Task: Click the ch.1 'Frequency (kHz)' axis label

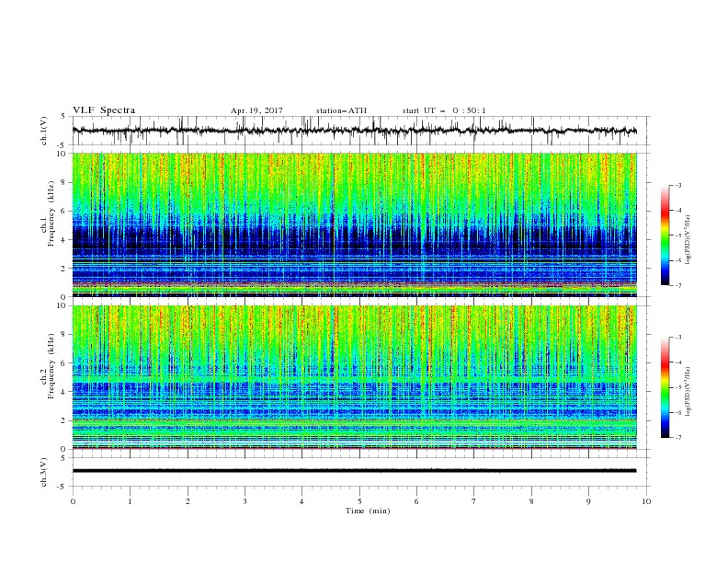Action: (51, 213)
